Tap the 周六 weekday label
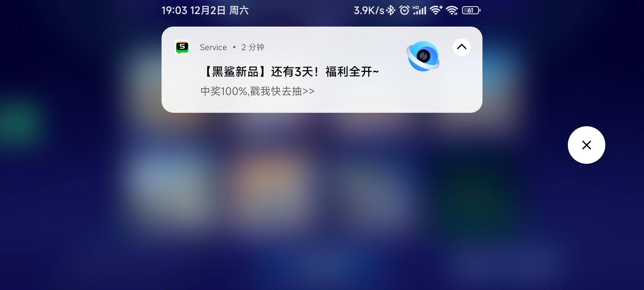This screenshot has height=290, width=644. [x=239, y=10]
